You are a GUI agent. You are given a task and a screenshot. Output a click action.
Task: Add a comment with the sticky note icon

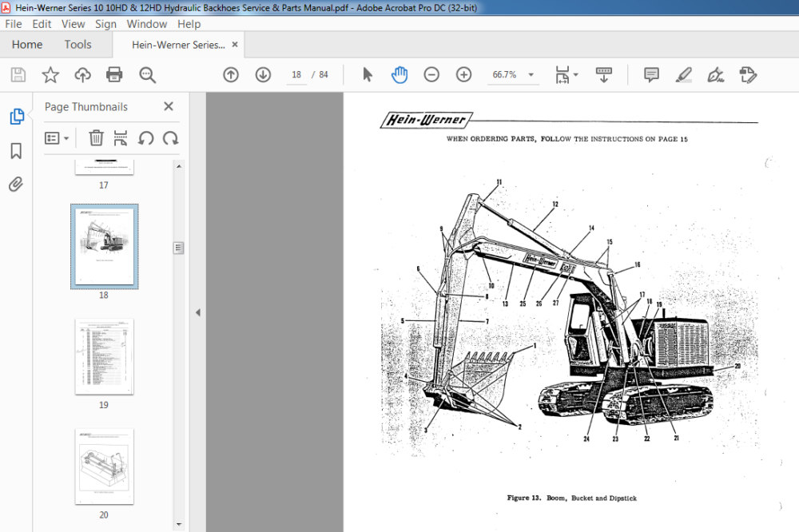point(651,75)
